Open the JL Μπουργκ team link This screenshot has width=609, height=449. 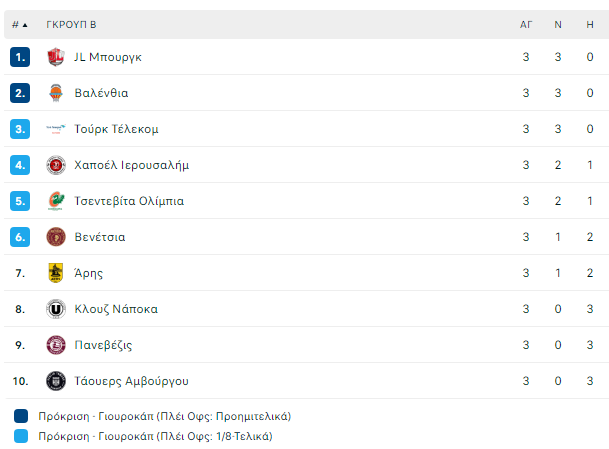[108, 57]
